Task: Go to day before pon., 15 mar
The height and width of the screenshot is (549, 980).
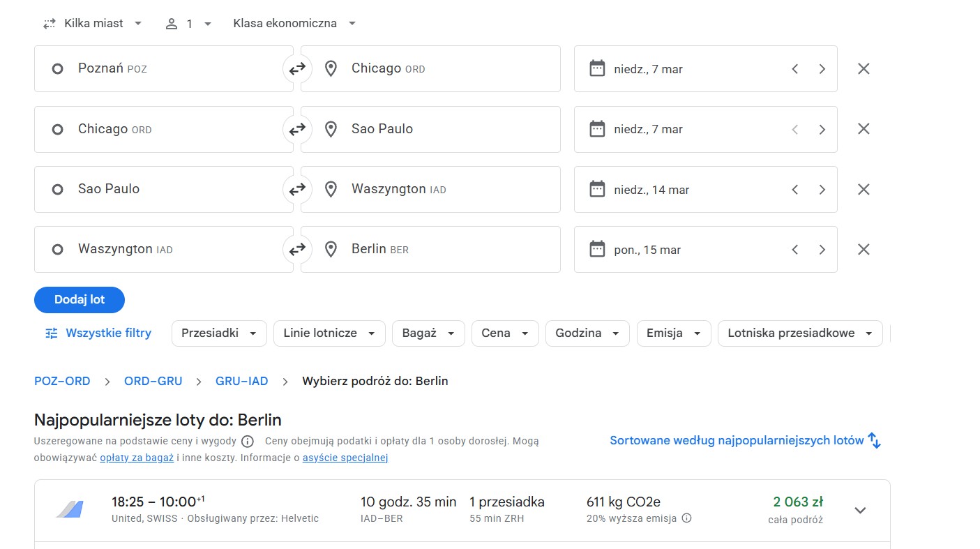Action: pos(795,249)
